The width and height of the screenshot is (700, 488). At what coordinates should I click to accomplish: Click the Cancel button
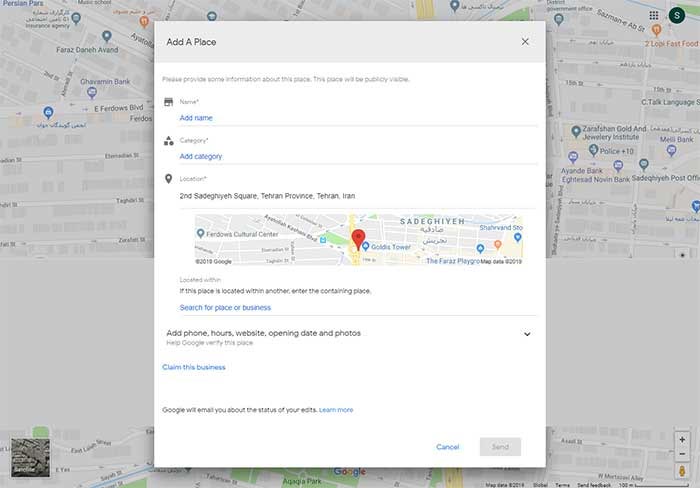[x=447, y=447]
